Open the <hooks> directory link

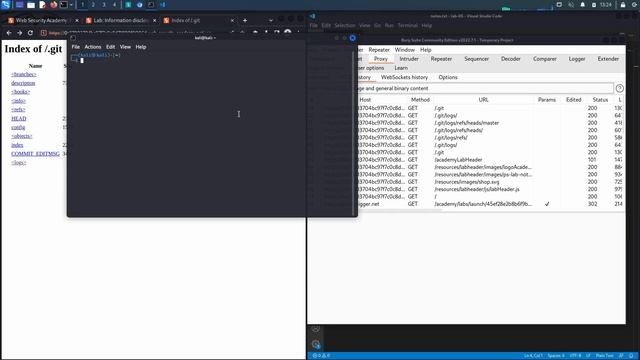pyautogui.click(x=21, y=92)
